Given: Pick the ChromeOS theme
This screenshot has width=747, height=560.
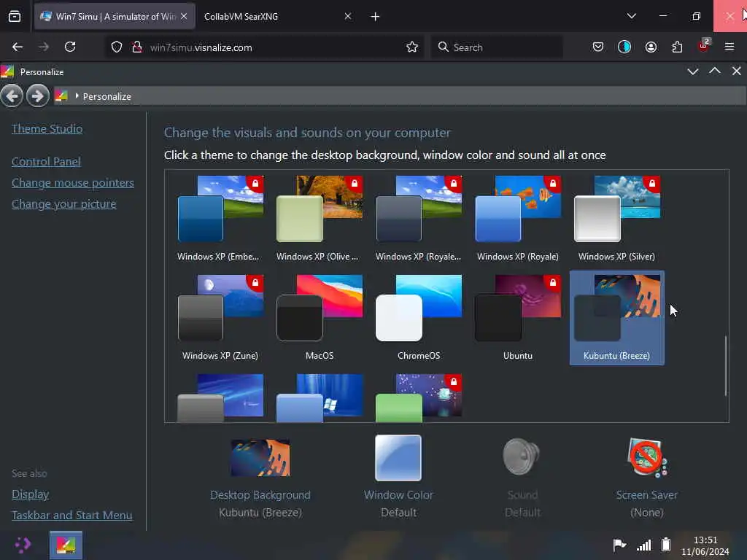Looking at the screenshot, I should tap(418, 318).
